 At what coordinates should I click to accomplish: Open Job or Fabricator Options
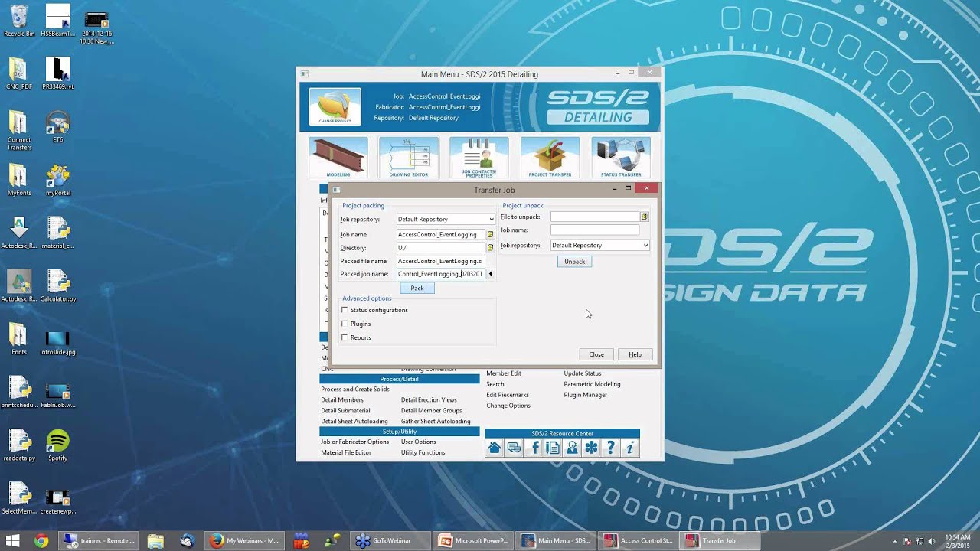[354, 442]
